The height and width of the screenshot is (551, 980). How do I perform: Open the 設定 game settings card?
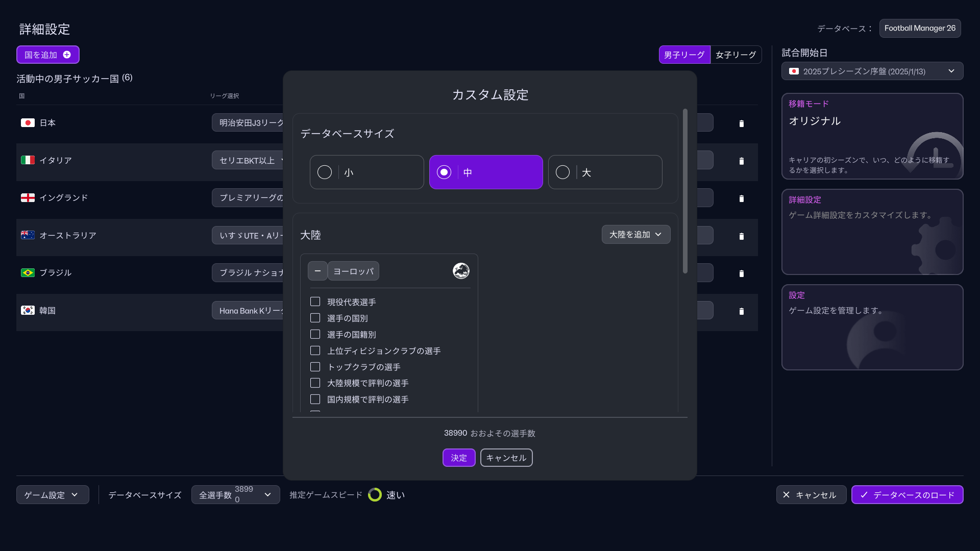[x=872, y=328]
